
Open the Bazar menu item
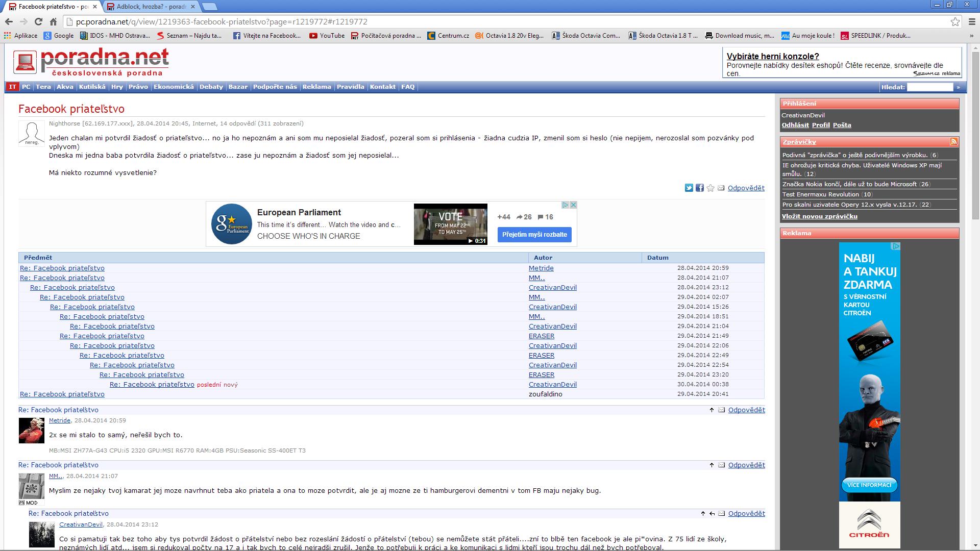pos(238,87)
